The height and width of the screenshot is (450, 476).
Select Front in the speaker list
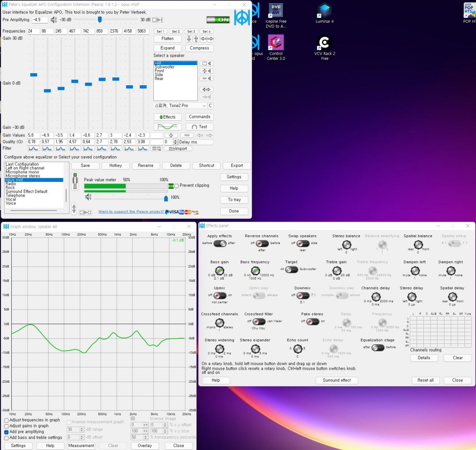(159, 71)
